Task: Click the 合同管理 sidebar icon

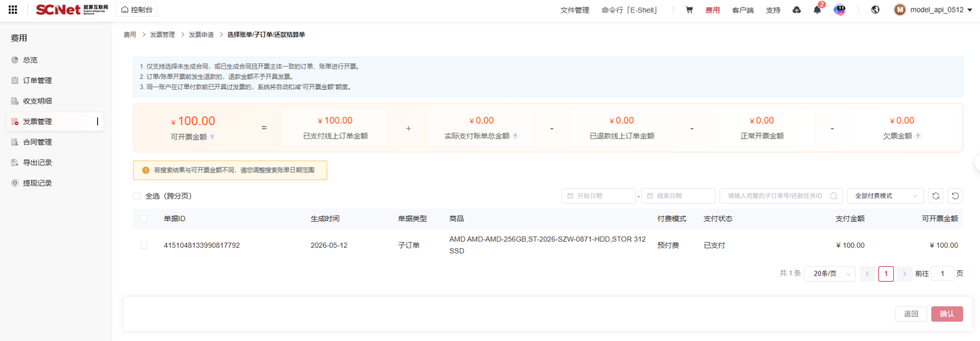Action: point(15,142)
